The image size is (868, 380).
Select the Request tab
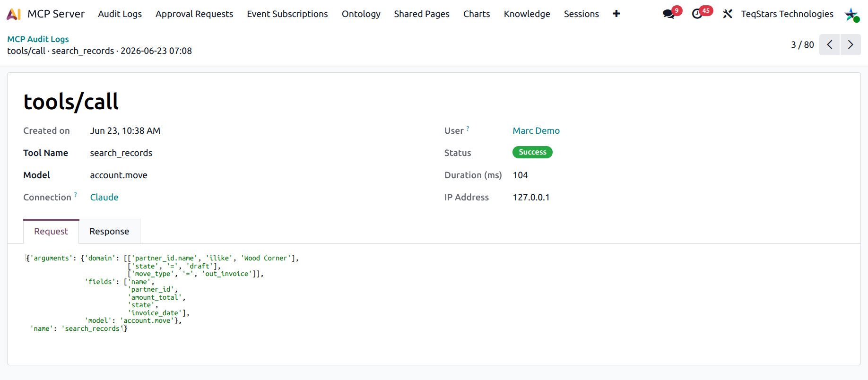tap(51, 231)
